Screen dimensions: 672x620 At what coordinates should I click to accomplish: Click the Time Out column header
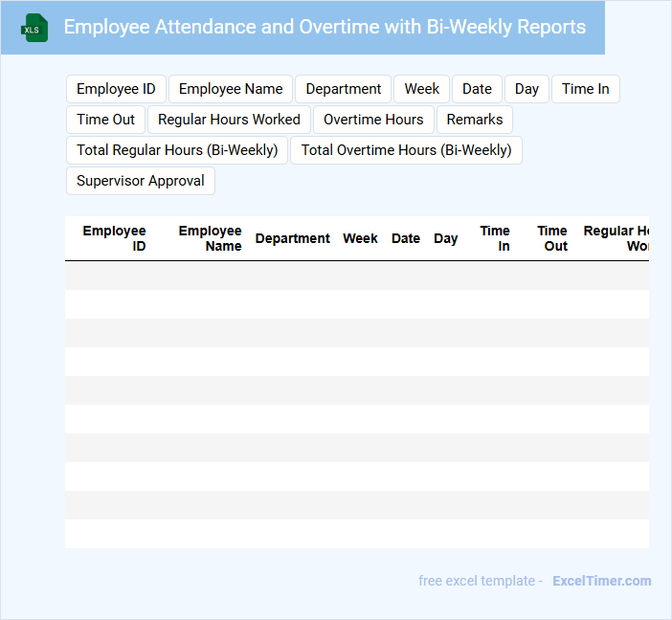[552, 238]
